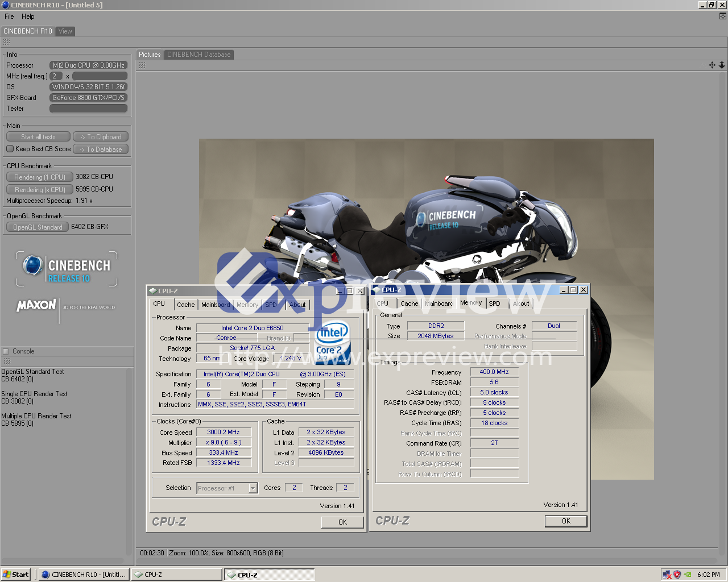Open the Help menu
Screen dimensions: 728x582
coord(28,16)
